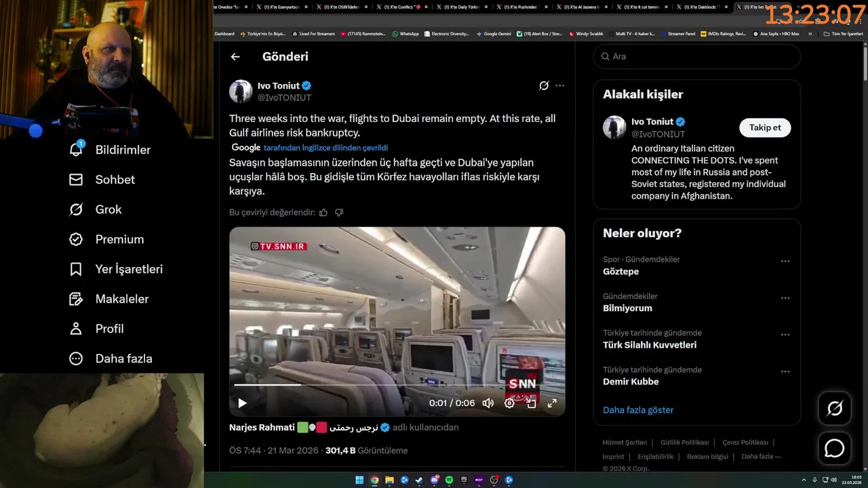Enter fullscreen on the video
Screen dimensions: 868x488
[x=552, y=403]
